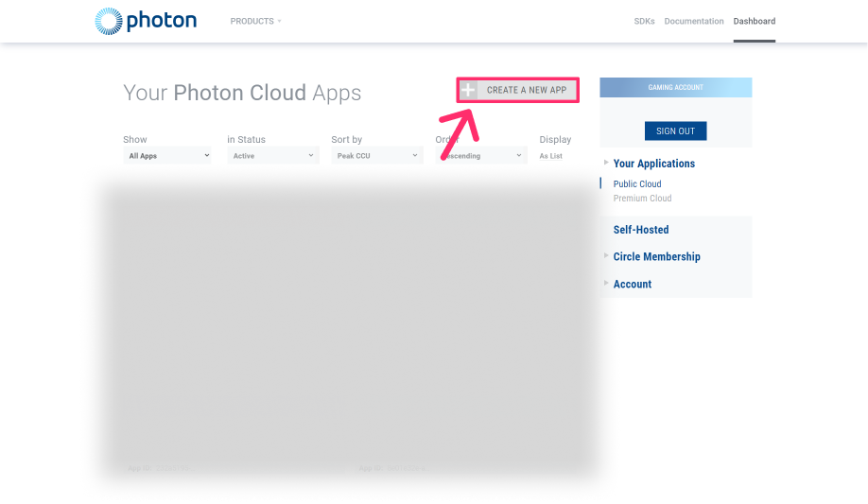The width and height of the screenshot is (868, 504).
Task: Collapse the Your Applications expander arrow
Action: point(606,163)
